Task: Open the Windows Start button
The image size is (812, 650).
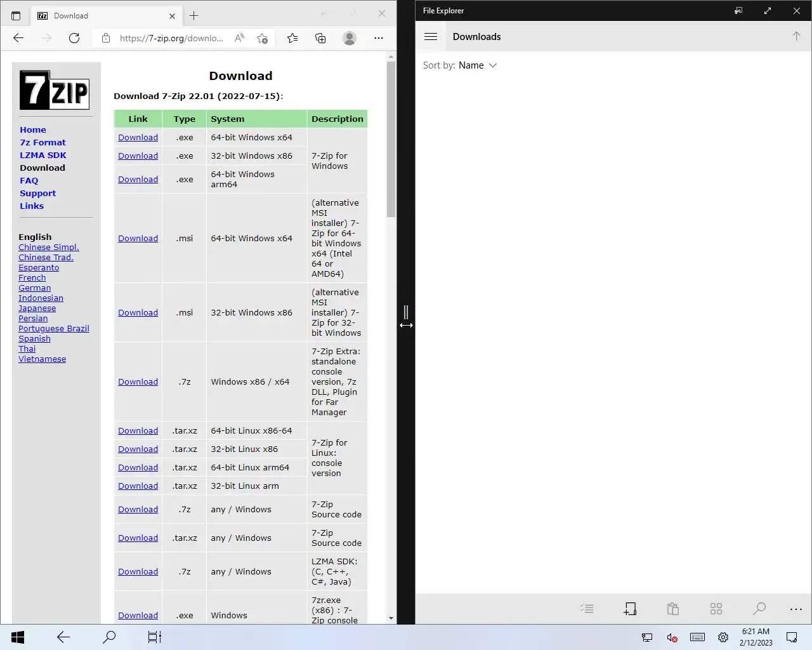Action: 18,637
